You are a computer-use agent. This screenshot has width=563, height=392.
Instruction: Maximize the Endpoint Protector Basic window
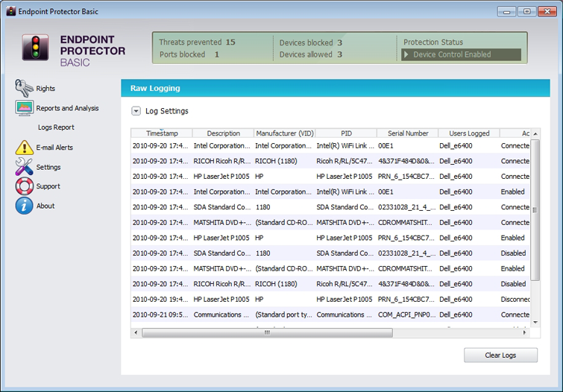pos(526,11)
